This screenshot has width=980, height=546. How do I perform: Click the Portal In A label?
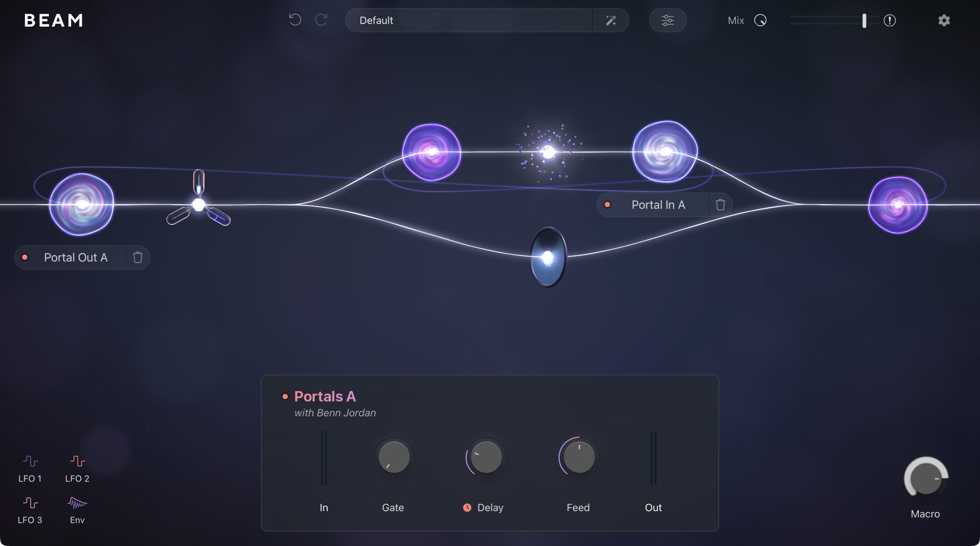(658, 205)
